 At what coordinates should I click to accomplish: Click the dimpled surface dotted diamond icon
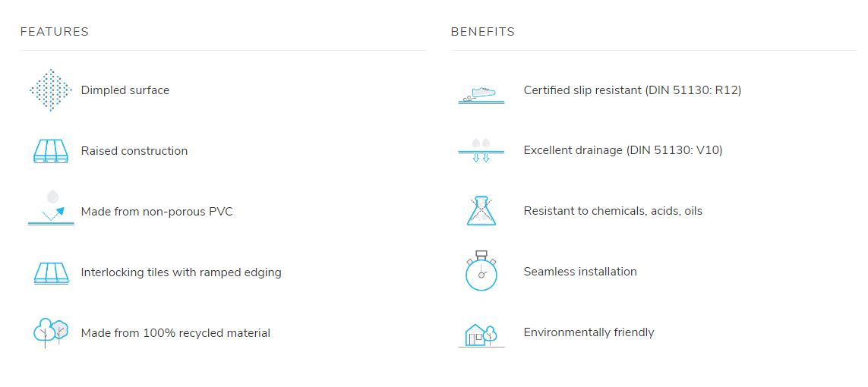click(51, 90)
